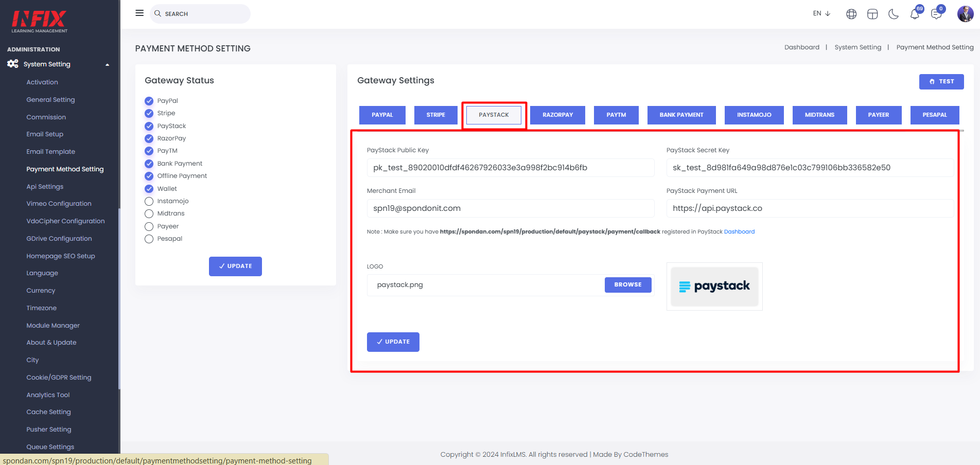Switch to the PAYTM tab
Viewport: 980px width, 465px height.
(x=616, y=115)
